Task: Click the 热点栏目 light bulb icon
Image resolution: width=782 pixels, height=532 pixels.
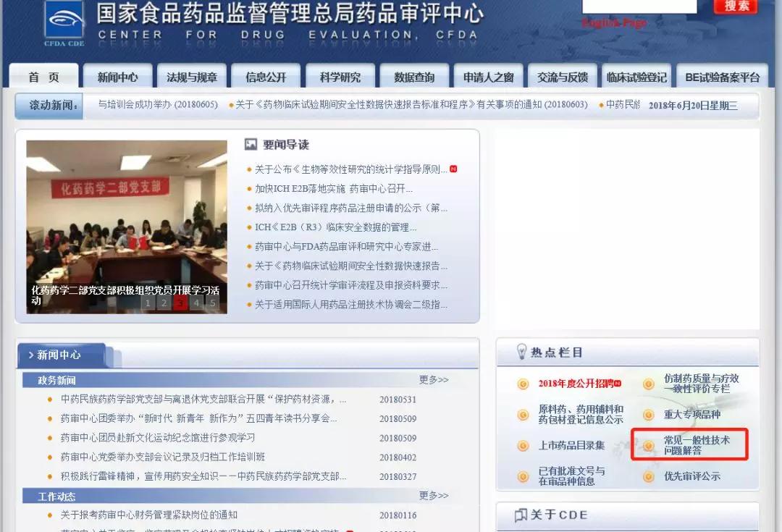Action: click(x=521, y=352)
